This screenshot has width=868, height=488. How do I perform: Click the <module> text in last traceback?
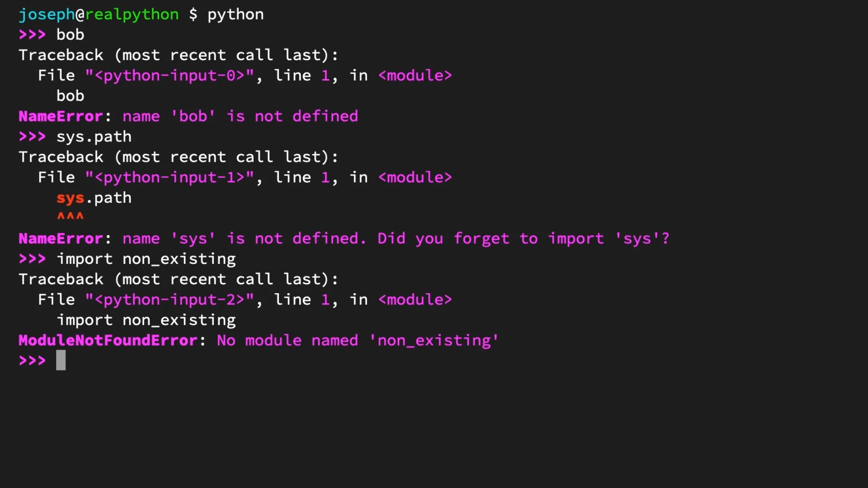pos(415,300)
